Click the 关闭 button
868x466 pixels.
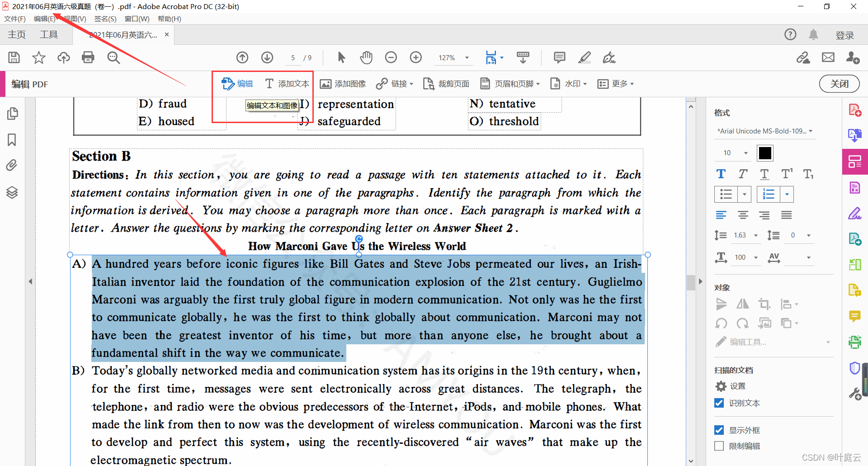(839, 84)
